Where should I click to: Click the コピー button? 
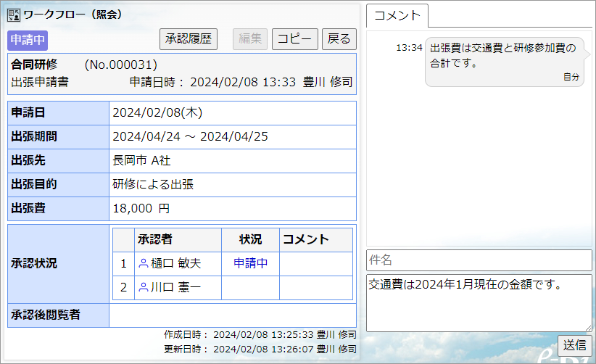[x=294, y=38]
